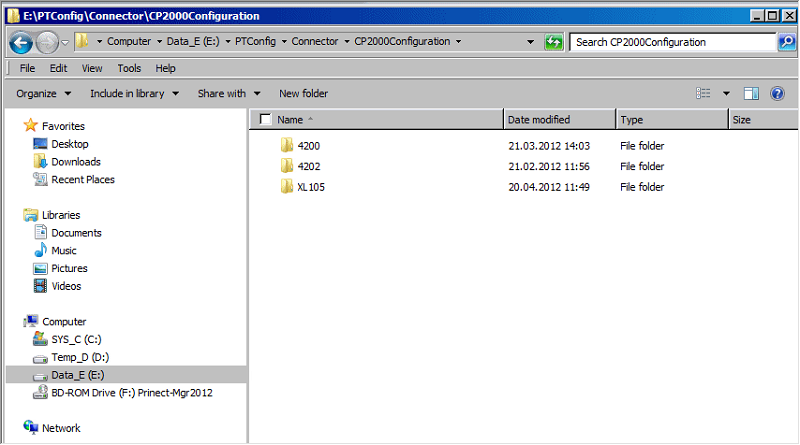Open the help question mark icon

(778, 93)
